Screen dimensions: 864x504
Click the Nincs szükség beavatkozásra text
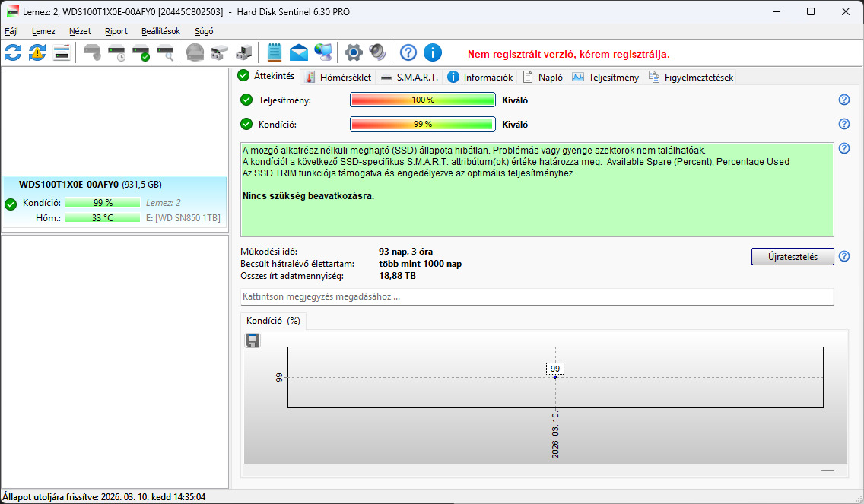pos(308,196)
